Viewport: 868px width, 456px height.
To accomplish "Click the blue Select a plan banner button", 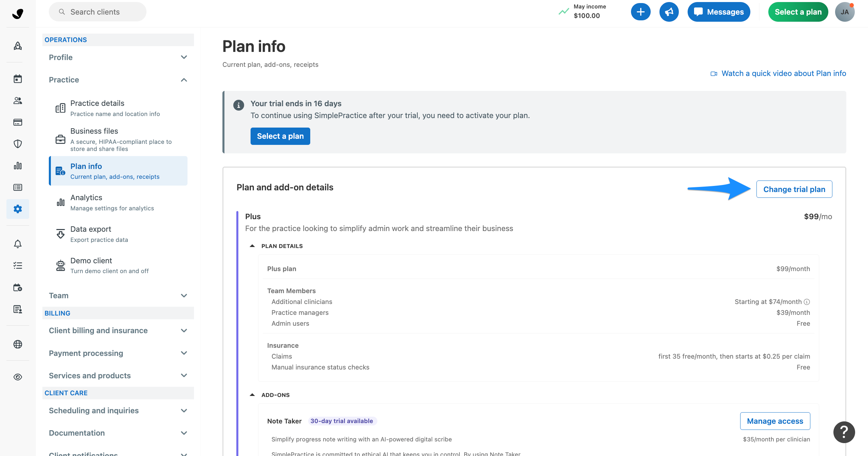I will (280, 136).
